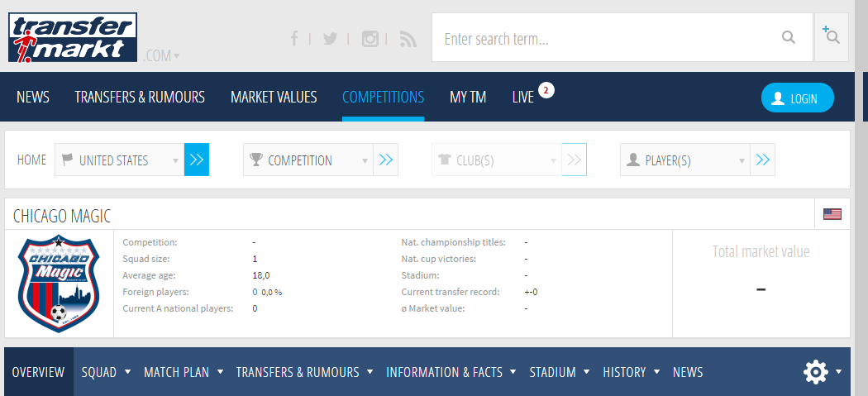Screen dimensions: 868x396
Task: Open the News item in club menu
Action: tap(688, 372)
